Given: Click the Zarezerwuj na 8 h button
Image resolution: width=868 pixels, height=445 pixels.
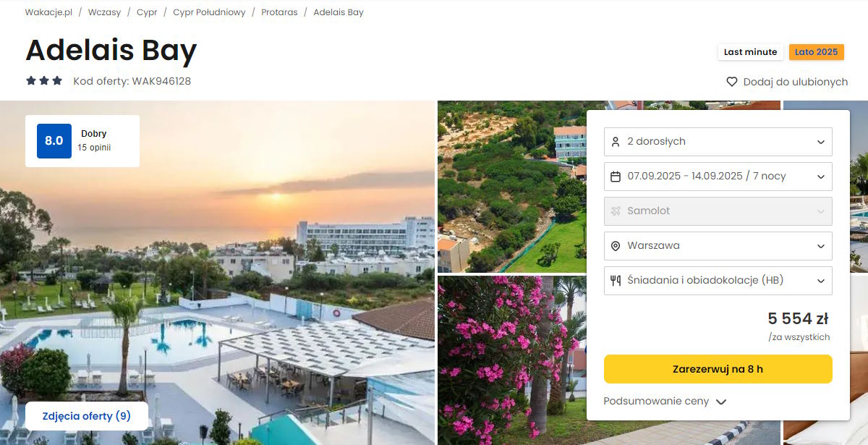Looking at the screenshot, I should click(x=718, y=369).
